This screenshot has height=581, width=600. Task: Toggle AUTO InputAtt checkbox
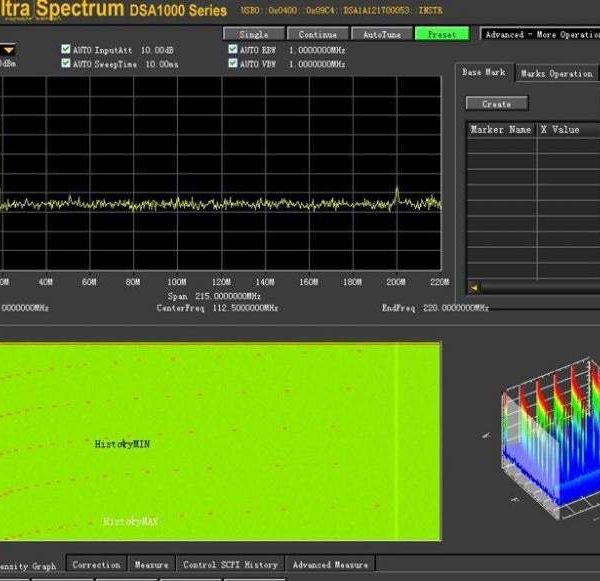(x=66, y=49)
